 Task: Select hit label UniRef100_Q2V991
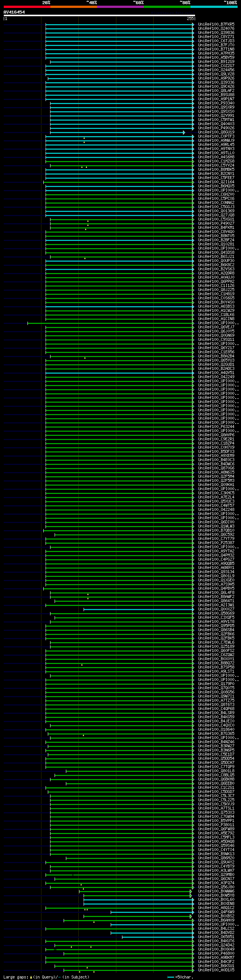(x=216, y=116)
